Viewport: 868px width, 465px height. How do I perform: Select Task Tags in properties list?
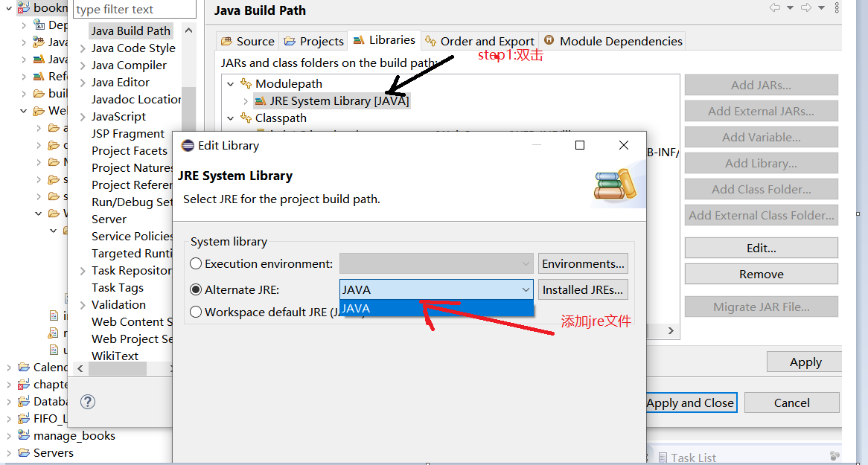pos(118,288)
